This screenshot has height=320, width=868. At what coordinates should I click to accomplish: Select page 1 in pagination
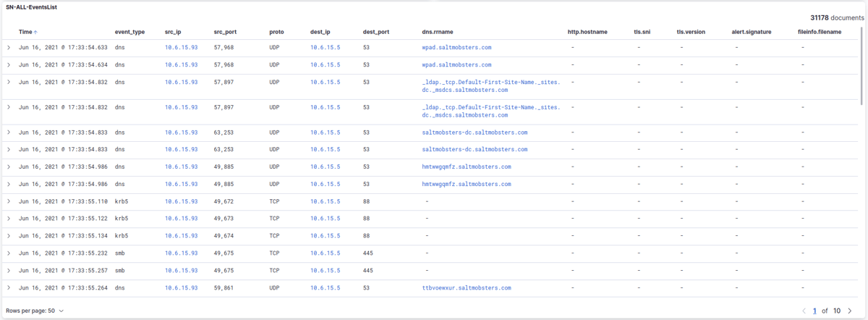tap(814, 311)
